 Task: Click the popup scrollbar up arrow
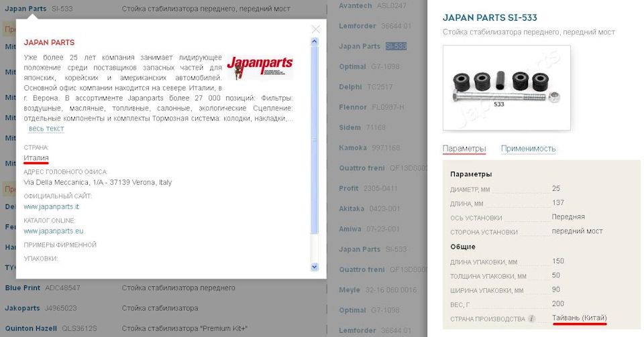click(315, 42)
